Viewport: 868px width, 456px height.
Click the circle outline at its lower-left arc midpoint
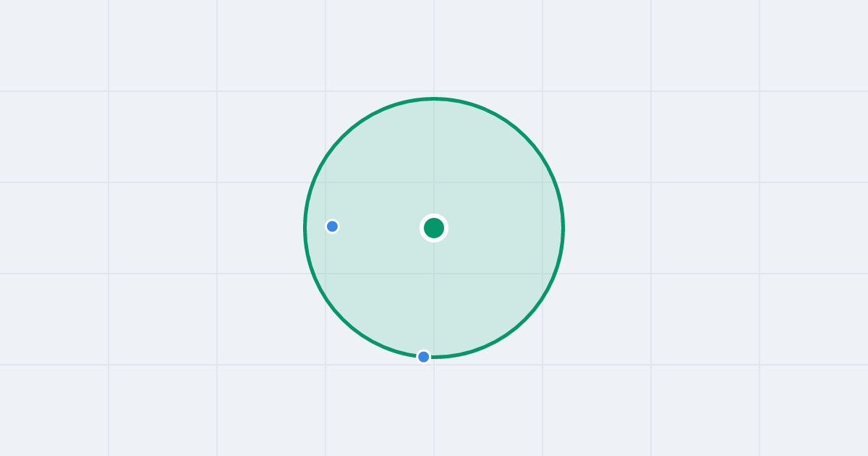(x=342, y=320)
